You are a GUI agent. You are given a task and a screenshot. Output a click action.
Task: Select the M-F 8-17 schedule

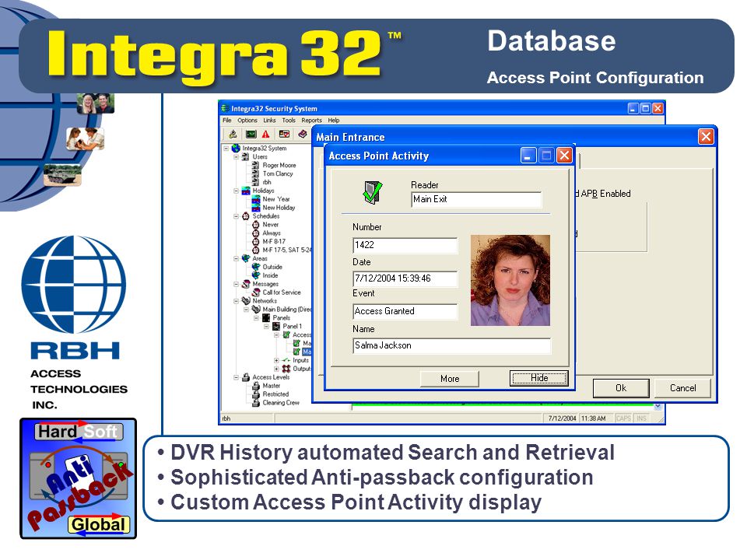pos(274,241)
